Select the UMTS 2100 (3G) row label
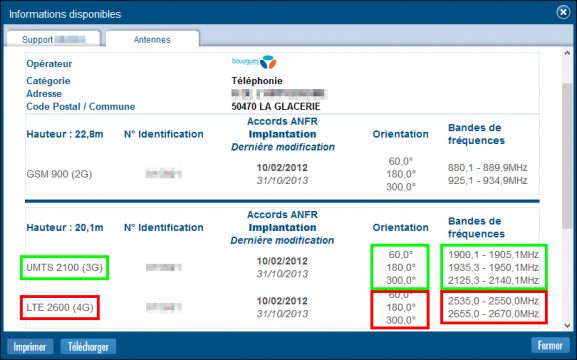Image resolution: width=577 pixels, height=360 pixels. pos(64,267)
